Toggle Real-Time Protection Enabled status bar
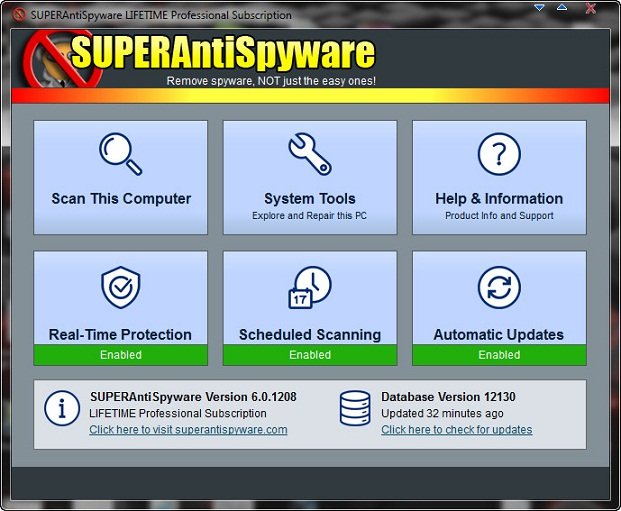 coord(120,355)
